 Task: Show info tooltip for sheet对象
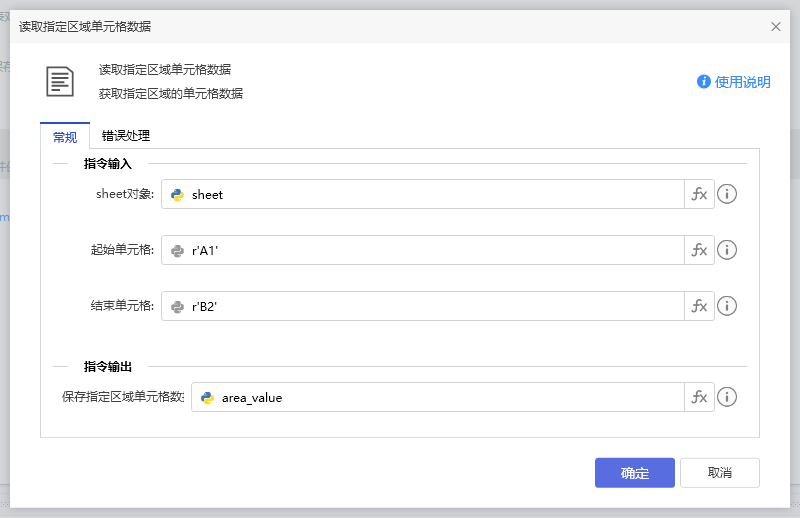click(728, 194)
